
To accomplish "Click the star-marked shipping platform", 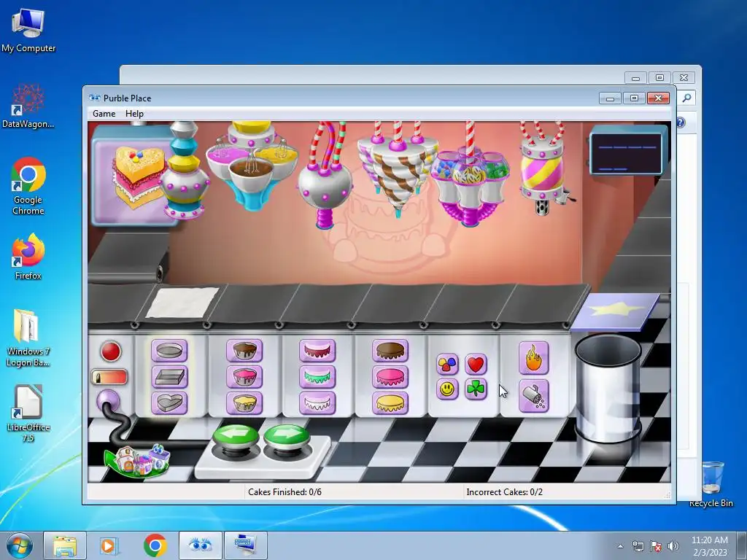I will [615, 311].
